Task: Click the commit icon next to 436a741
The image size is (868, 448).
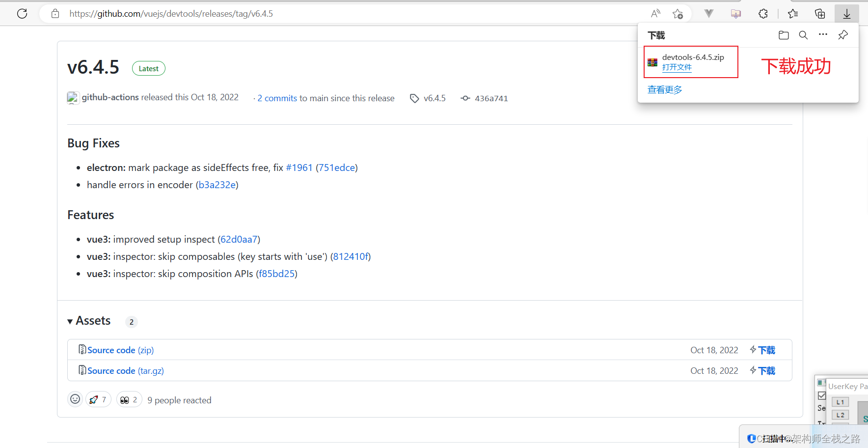Action: (465, 98)
